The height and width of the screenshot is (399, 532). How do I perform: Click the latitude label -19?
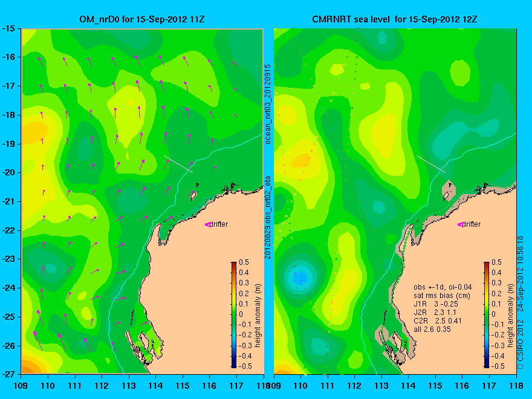point(8,144)
